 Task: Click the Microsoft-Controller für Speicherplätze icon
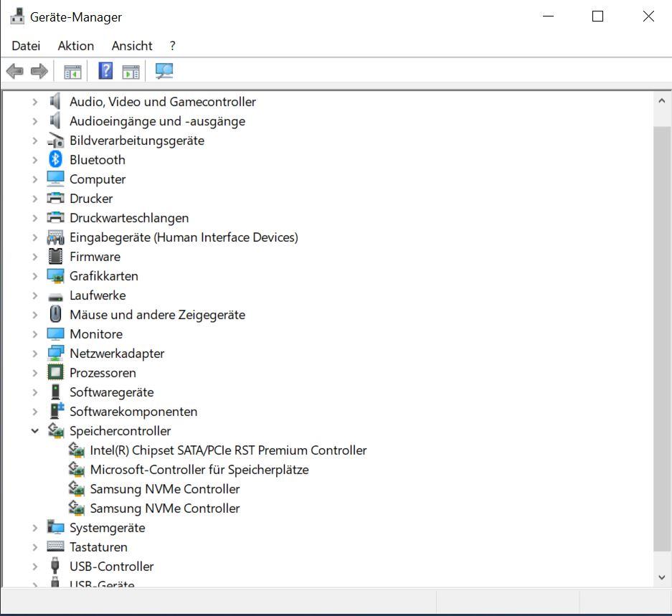[x=76, y=469]
